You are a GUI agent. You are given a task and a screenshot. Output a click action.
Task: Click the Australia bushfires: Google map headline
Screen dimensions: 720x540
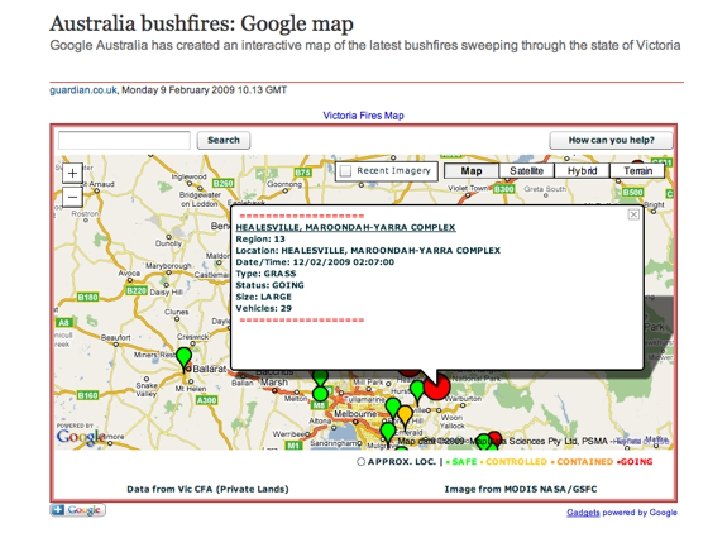202,24
